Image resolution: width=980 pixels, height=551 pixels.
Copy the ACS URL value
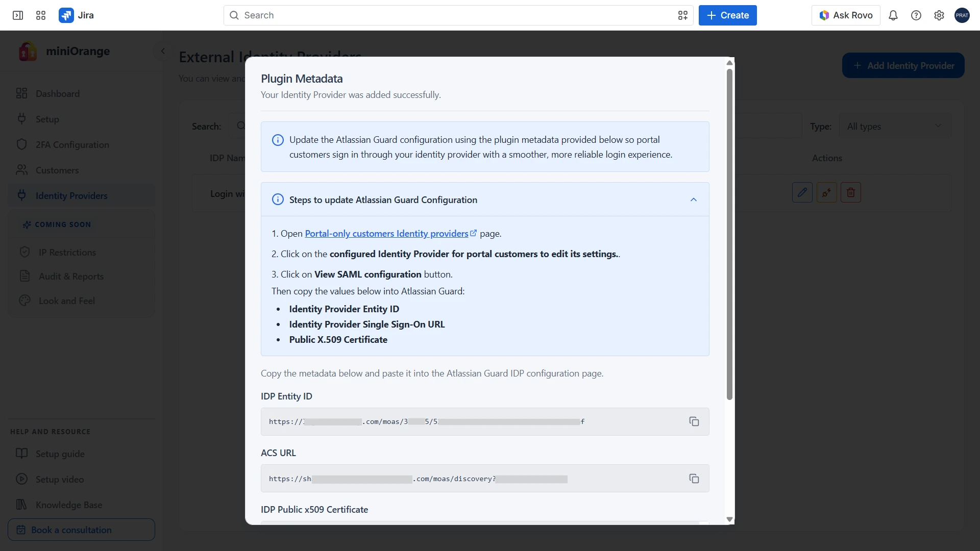tap(694, 479)
